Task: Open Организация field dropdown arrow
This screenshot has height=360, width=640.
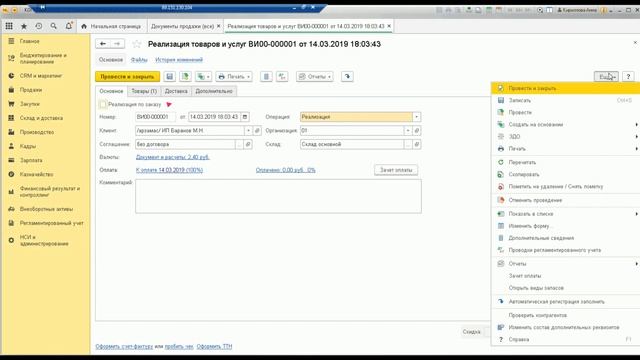Action: tap(408, 131)
